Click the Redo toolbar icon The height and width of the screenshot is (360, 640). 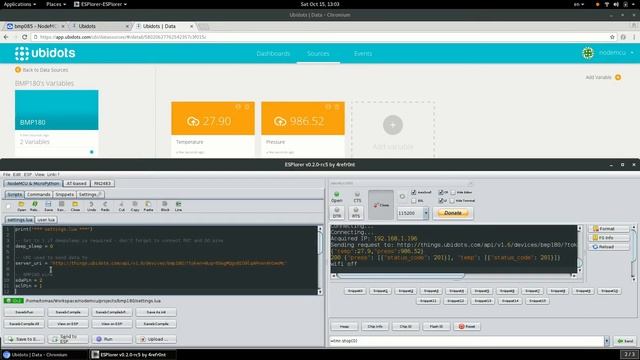(105, 206)
